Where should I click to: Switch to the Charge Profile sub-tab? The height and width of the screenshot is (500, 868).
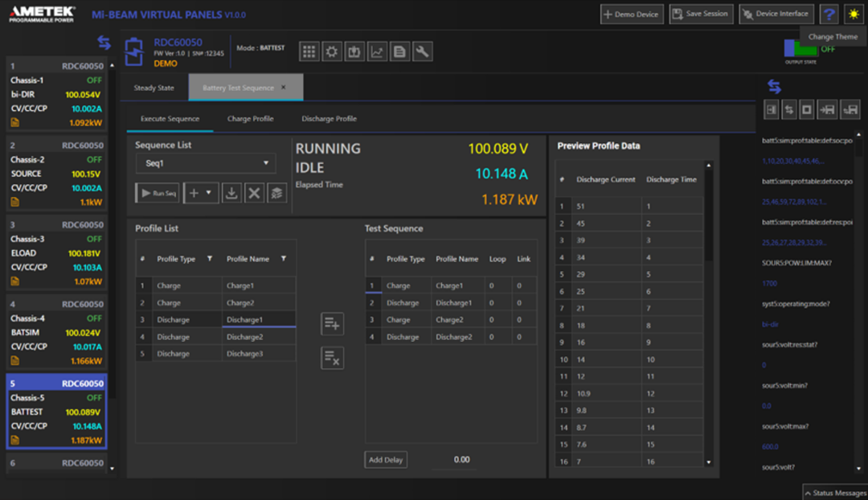coord(250,118)
